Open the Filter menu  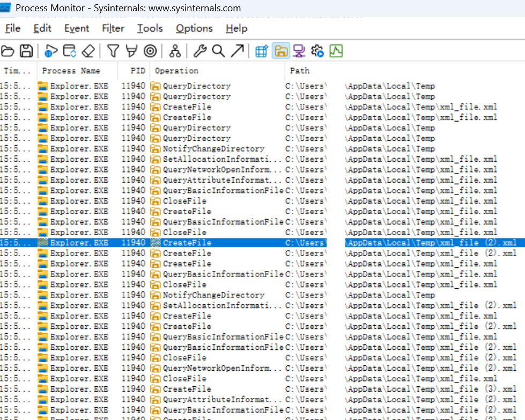point(113,28)
